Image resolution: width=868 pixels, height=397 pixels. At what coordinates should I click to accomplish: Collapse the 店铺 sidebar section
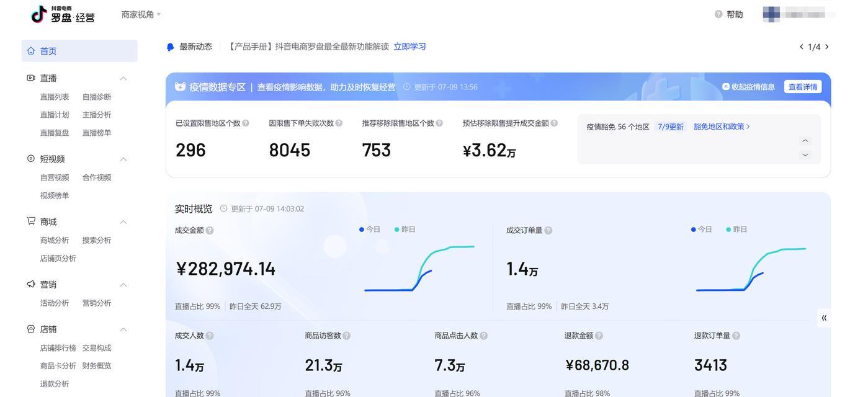[x=123, y=329]
